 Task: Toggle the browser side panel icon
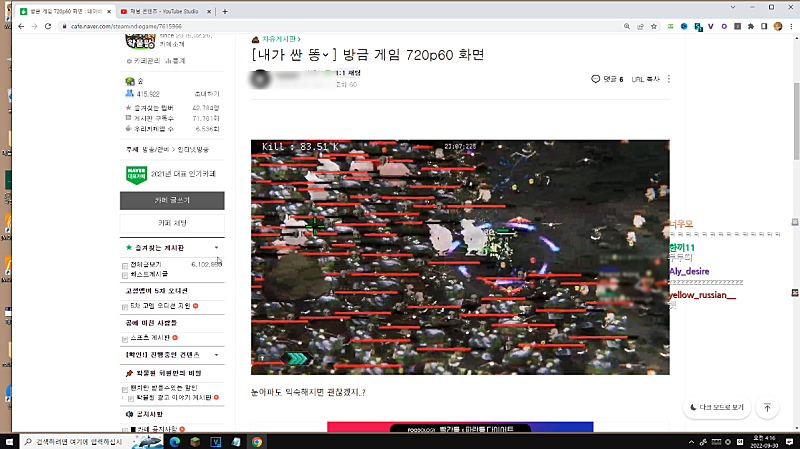(x=764, y=27)
